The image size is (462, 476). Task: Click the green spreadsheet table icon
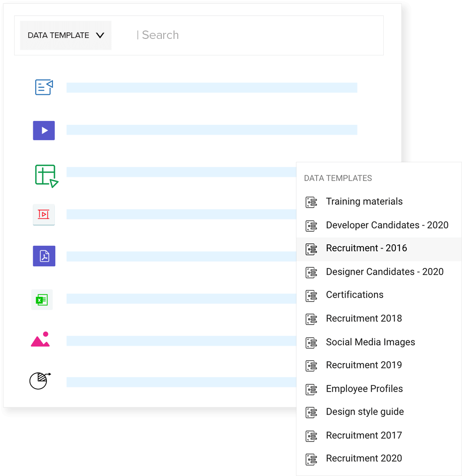tap(46, 176)
